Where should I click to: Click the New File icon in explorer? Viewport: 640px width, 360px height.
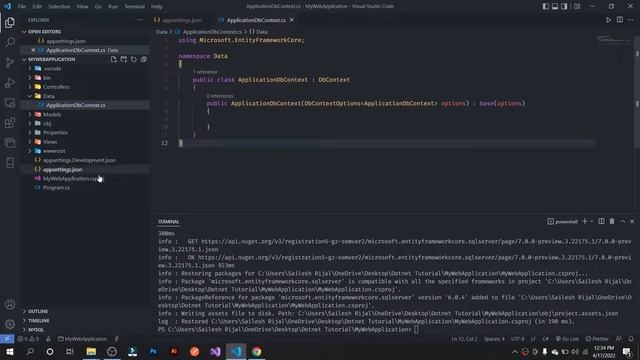point(113,59)
